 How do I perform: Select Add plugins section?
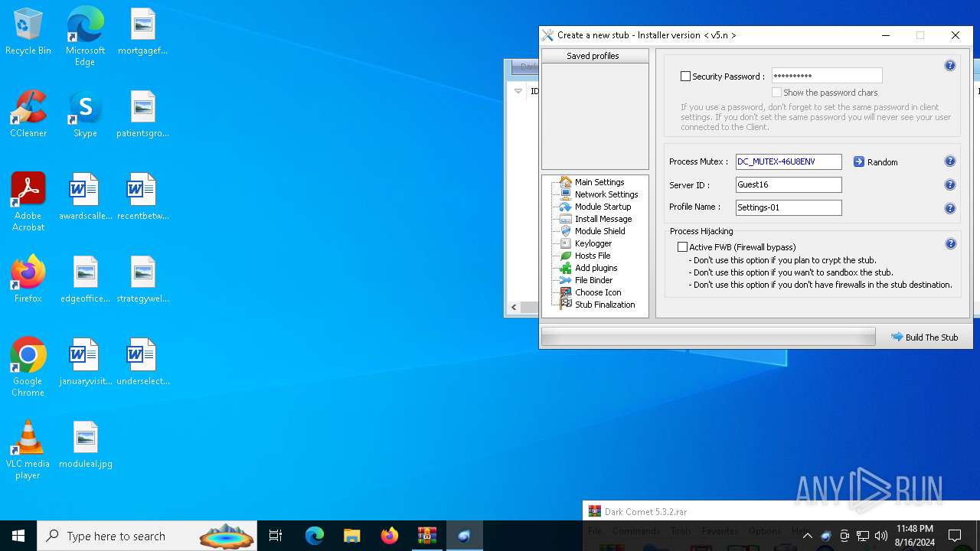[x=596, y=268]
